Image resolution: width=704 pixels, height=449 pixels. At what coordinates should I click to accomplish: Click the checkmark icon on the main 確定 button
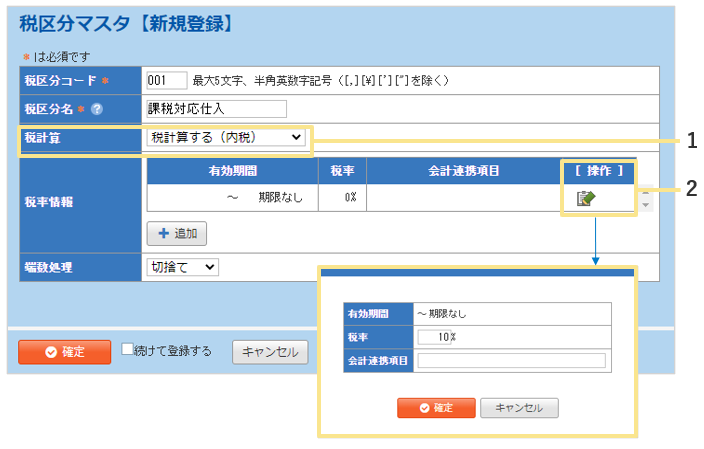[x=35, y=352]
